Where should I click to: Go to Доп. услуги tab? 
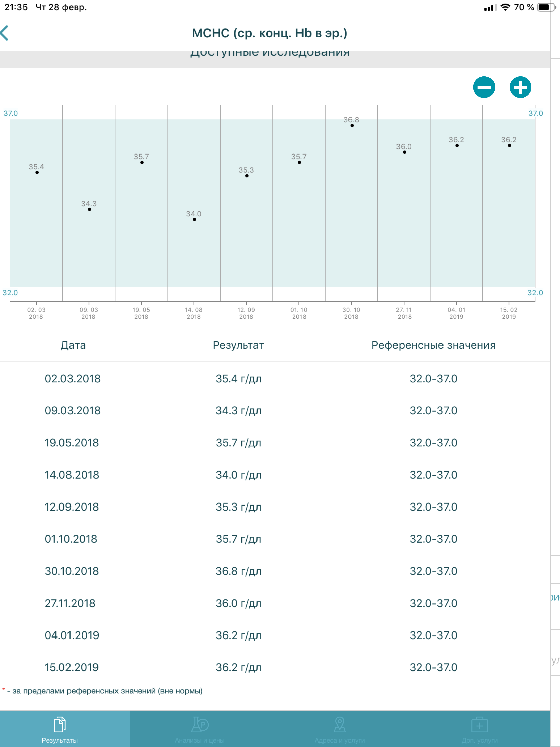(x=480, y=730)
